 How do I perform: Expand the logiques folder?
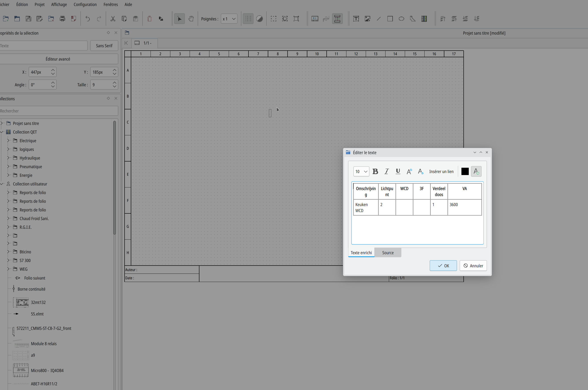click(8, 149)
